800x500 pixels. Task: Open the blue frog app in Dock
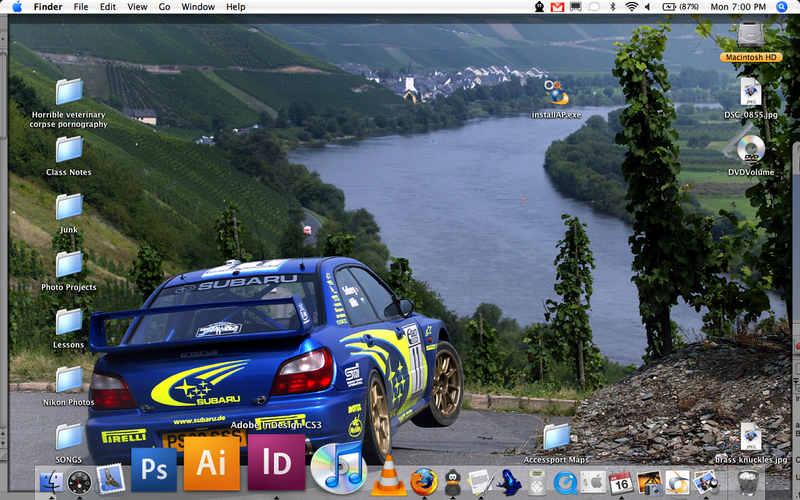[509, 482]
